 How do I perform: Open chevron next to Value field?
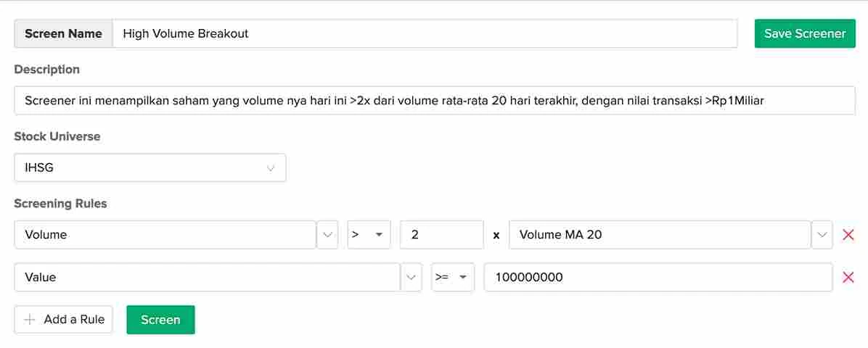point(412,277)
